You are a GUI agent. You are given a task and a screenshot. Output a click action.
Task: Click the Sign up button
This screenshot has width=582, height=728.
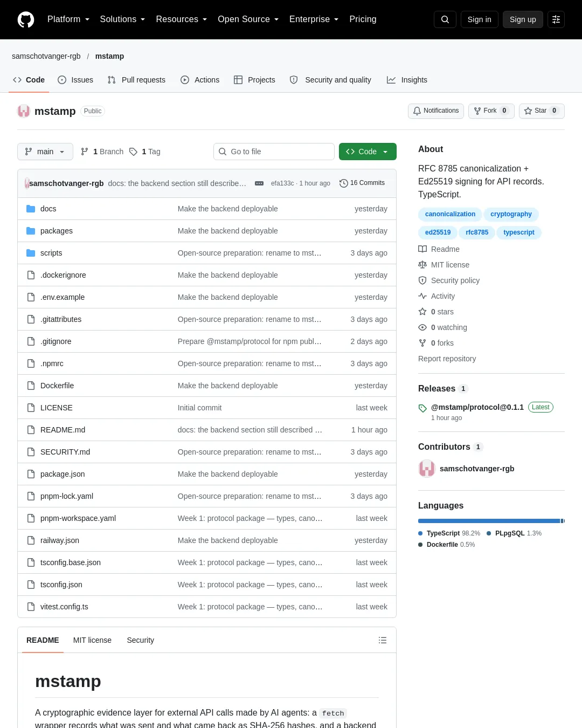pyautogui.click(x=523, y=19)
